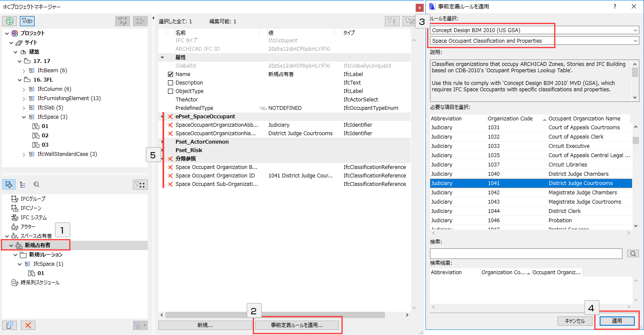644x335 pixels.
Task: Select the IfcSlab (5) tree item
Action: 50,108
